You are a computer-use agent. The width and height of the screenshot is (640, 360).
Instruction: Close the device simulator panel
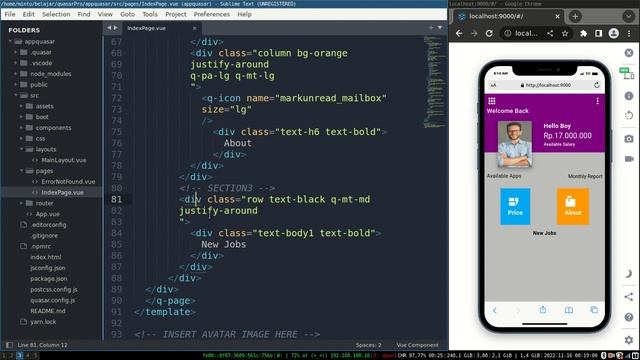tap(629, 53)
